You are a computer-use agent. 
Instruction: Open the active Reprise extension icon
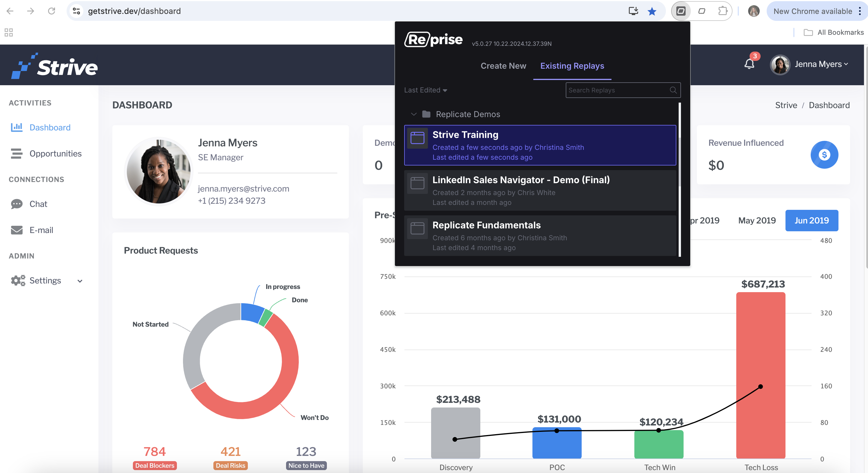[x=681, y=11]
